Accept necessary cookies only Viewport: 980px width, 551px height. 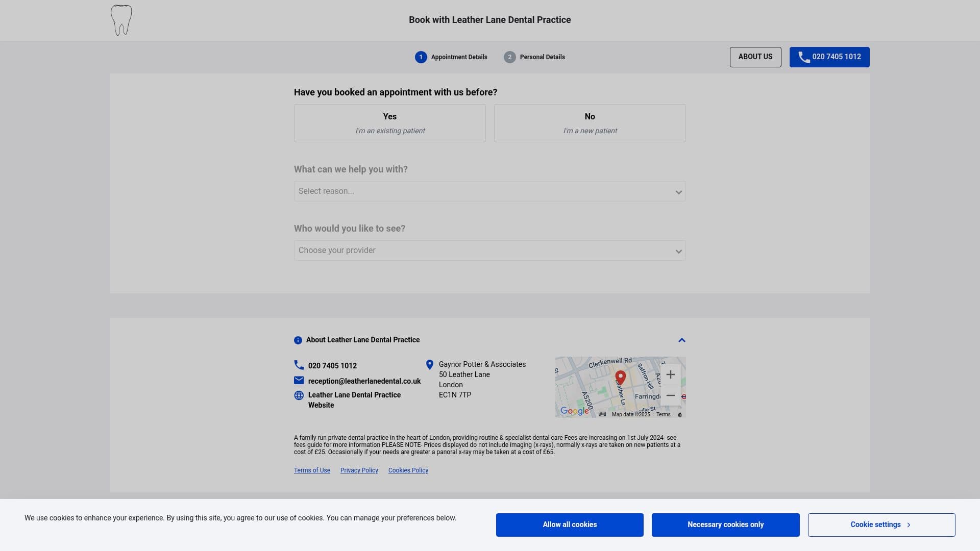[726, 525]
